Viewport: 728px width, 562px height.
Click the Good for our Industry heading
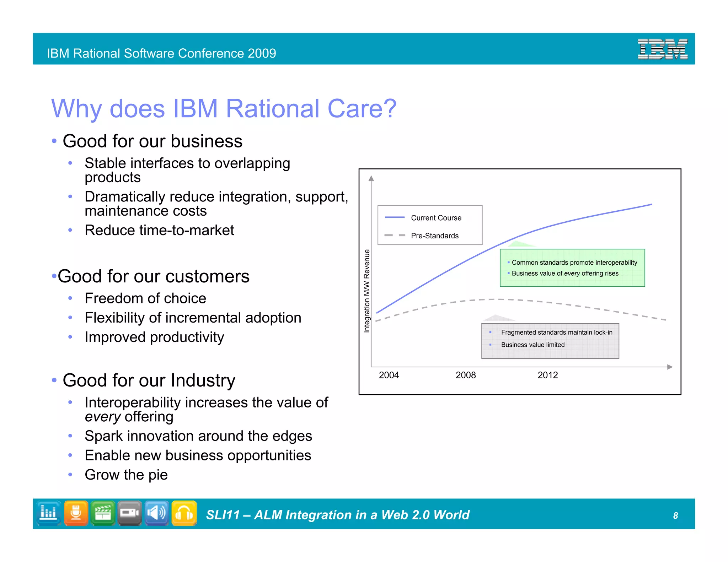pos(149,380)
